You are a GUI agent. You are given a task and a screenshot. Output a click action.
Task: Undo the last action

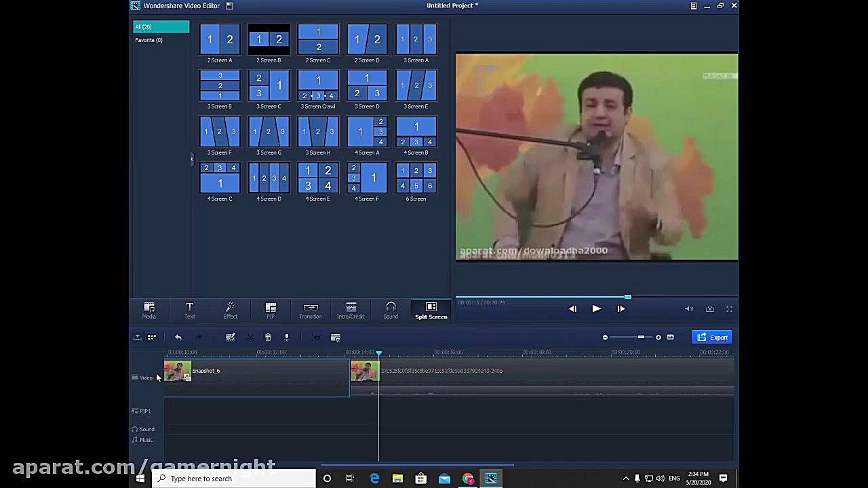point(178,337)
